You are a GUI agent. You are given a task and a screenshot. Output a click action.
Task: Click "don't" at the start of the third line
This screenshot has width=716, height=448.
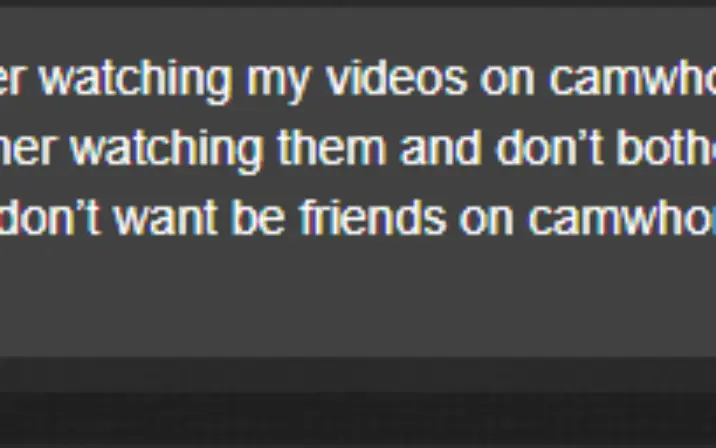49,217
